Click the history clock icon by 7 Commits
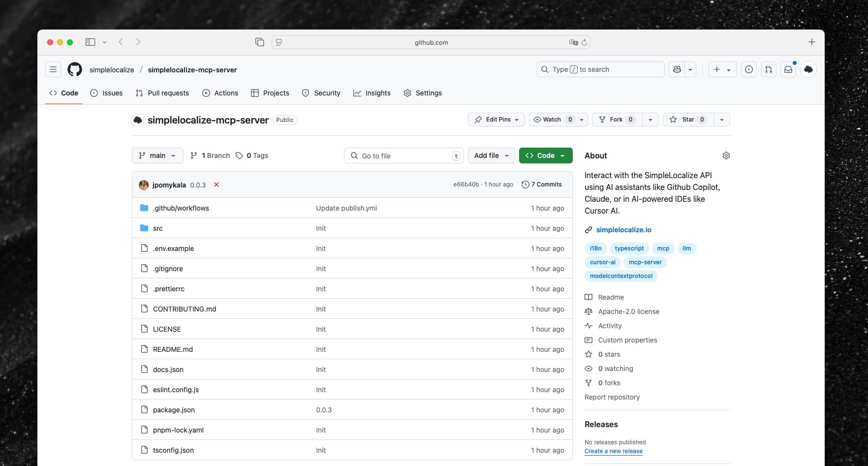868x466 pixels. click(525, 185)
